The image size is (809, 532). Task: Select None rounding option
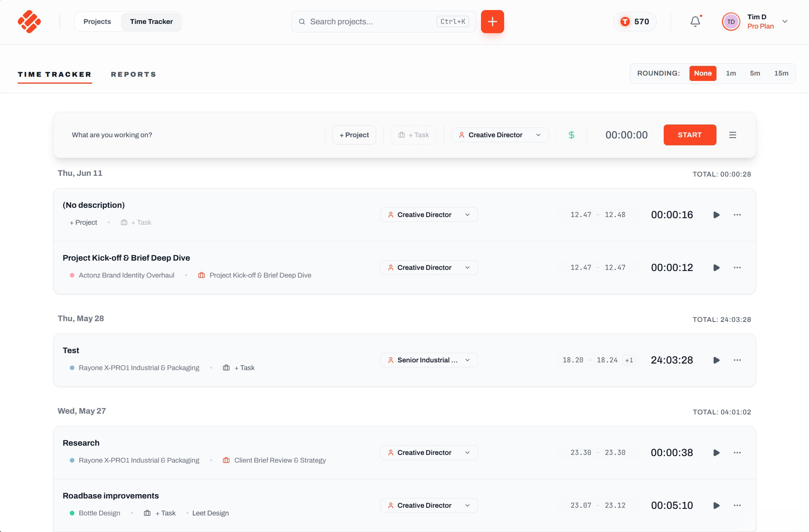(703, 73)
